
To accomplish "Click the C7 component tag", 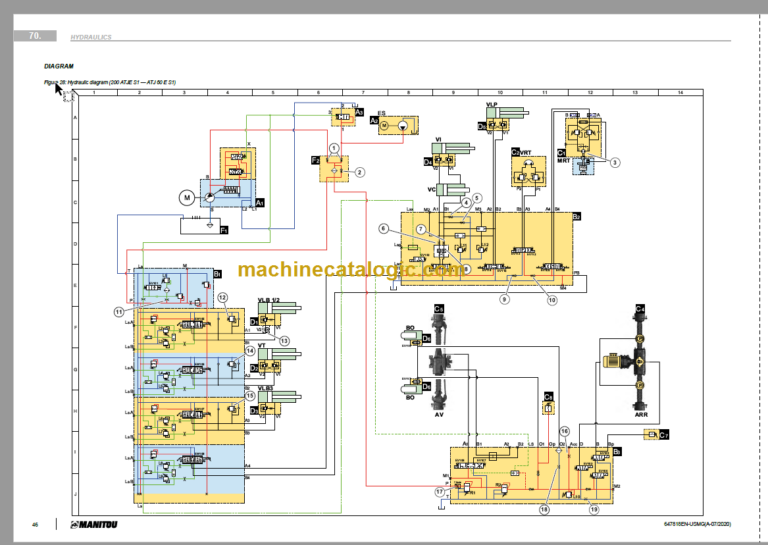I will [x=664, y=435].
